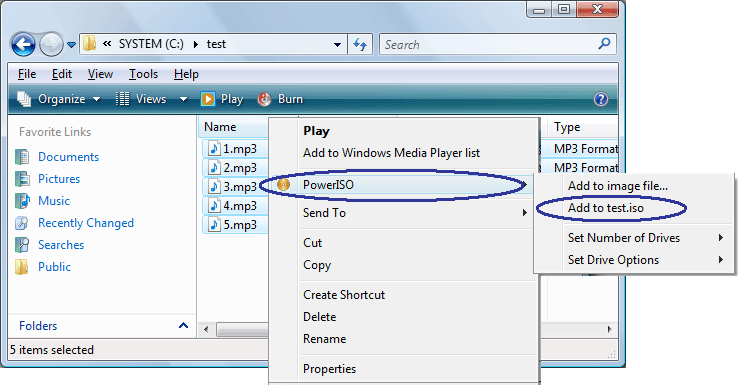Click SYSTEM (C:) in address path
Screen dimensions: 740x385
click(151, 44)
